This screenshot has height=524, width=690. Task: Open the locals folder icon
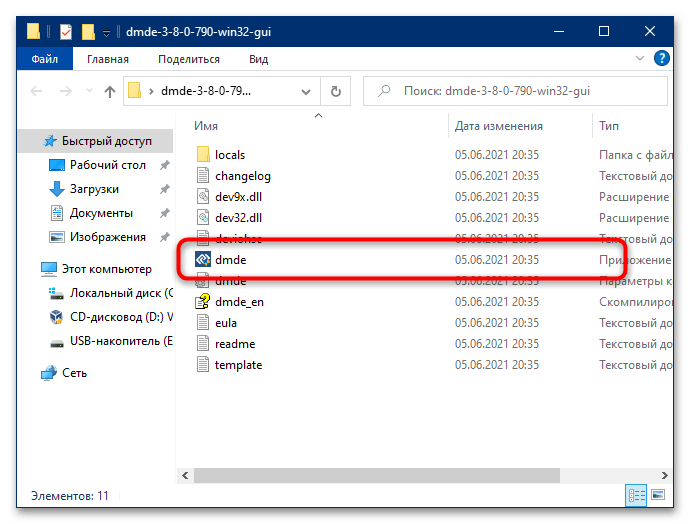[x=203, y=154]
